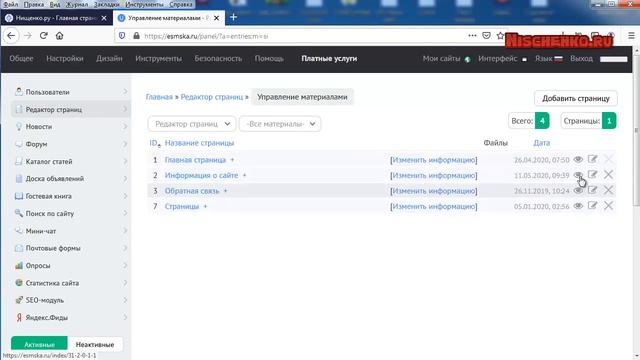Viewport: 640px width, 360px height.
Task: Expand the SEO-модуль sidebar arrow
Action: (125, 300)
